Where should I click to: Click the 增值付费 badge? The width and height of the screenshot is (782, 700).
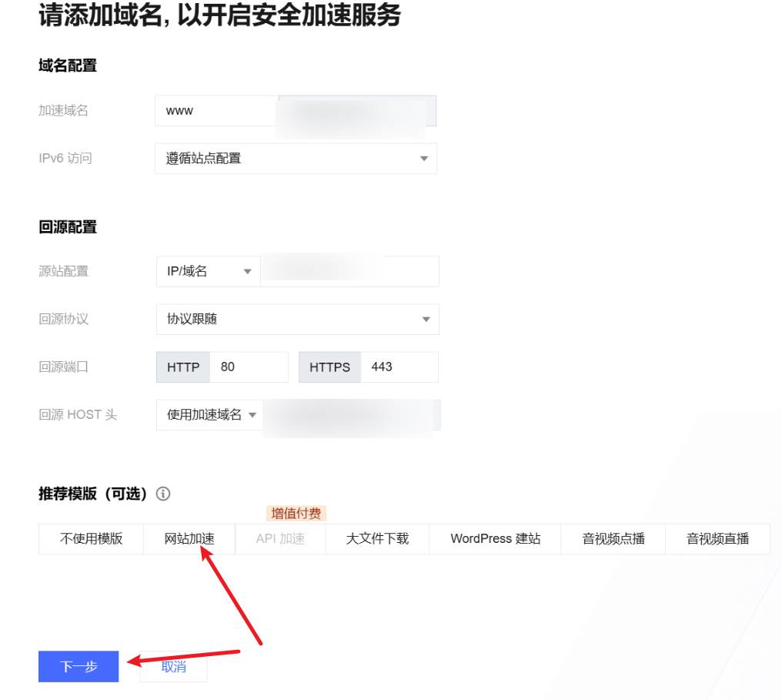tap(296, 514)
